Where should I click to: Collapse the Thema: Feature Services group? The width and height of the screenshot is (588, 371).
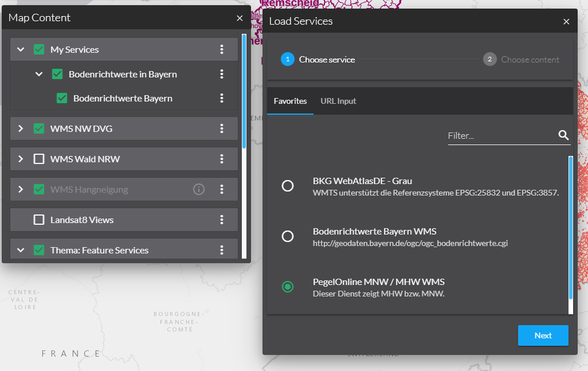tap(20, 250)
